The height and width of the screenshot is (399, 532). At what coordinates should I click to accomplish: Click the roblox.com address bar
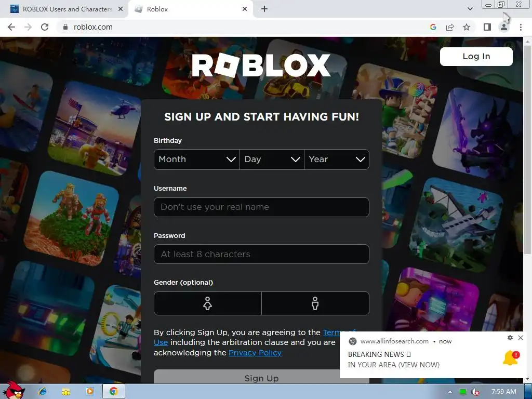(x=244, y=27)
